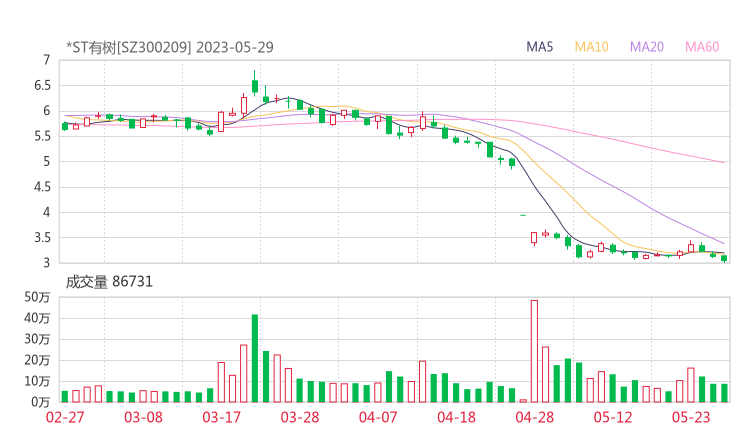This screenshot has height=440, width=740.
Task: Click the 50万 volume axis label
Action: click(37, 297)
